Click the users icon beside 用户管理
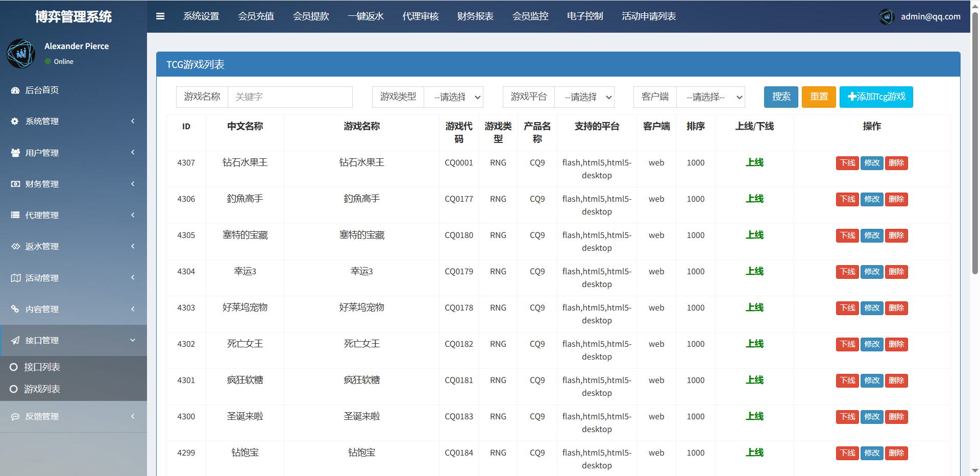 click(15, 153)
